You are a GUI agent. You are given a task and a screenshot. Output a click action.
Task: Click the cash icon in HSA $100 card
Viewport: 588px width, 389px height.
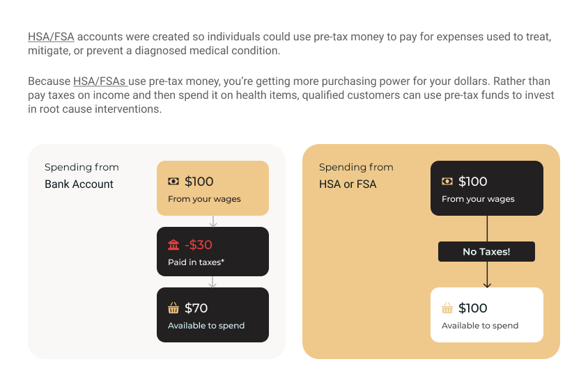click(x=447, y=182)
